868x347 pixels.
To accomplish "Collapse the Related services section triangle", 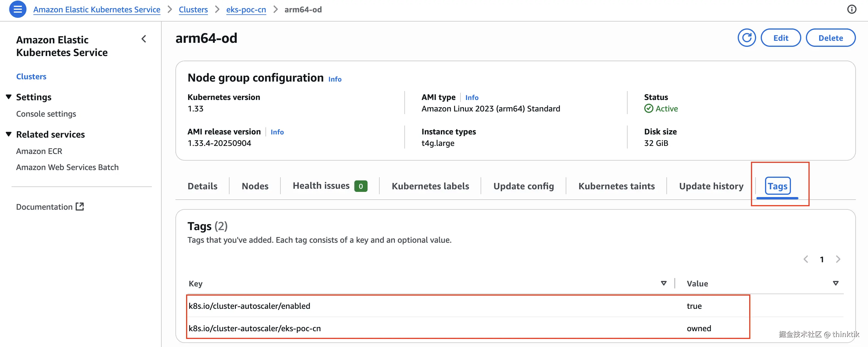I will click(9, 134).
